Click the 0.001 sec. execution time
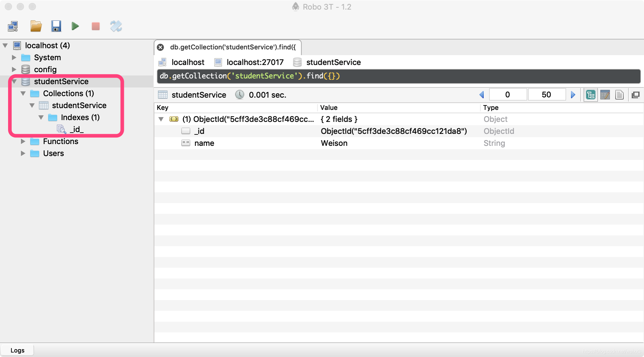Image resolution: width=644 pixels, height=357 pixels. tap(267, 95)
